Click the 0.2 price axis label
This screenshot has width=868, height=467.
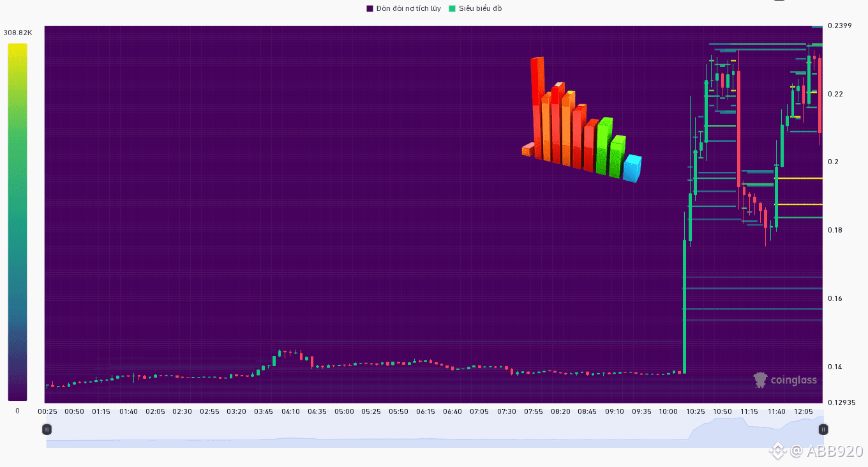[833, 162]
